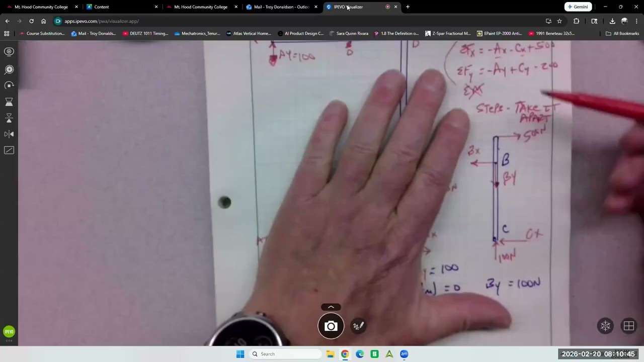This screenshot has width=644, height=362.
Task: Open the browser extensions puzzle icon
Action: click(x=577, y=21)
